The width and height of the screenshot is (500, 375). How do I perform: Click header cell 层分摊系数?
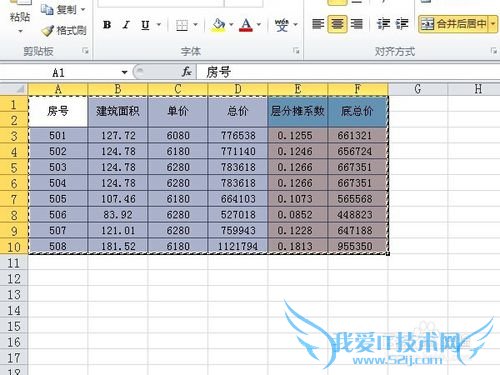point(298,112)
